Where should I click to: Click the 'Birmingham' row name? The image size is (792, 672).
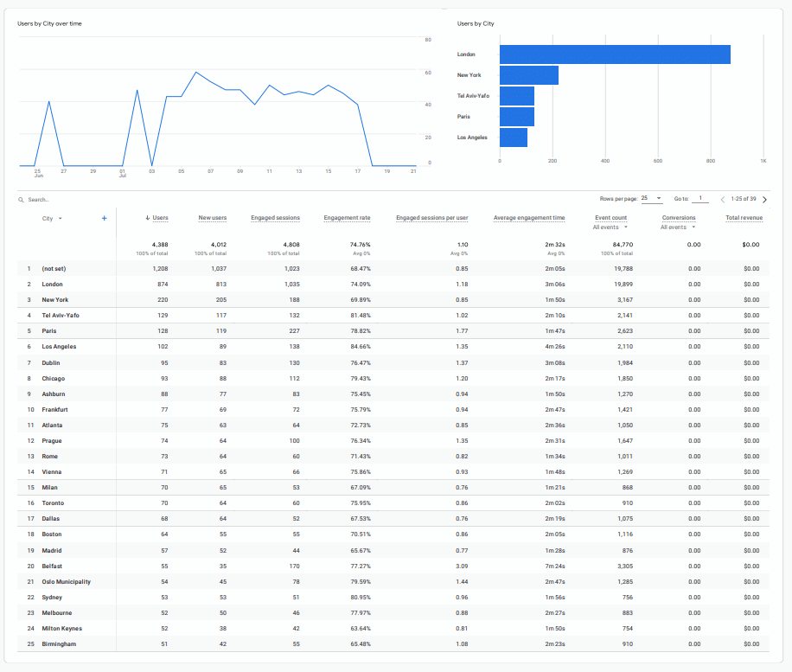pos(59,644)
